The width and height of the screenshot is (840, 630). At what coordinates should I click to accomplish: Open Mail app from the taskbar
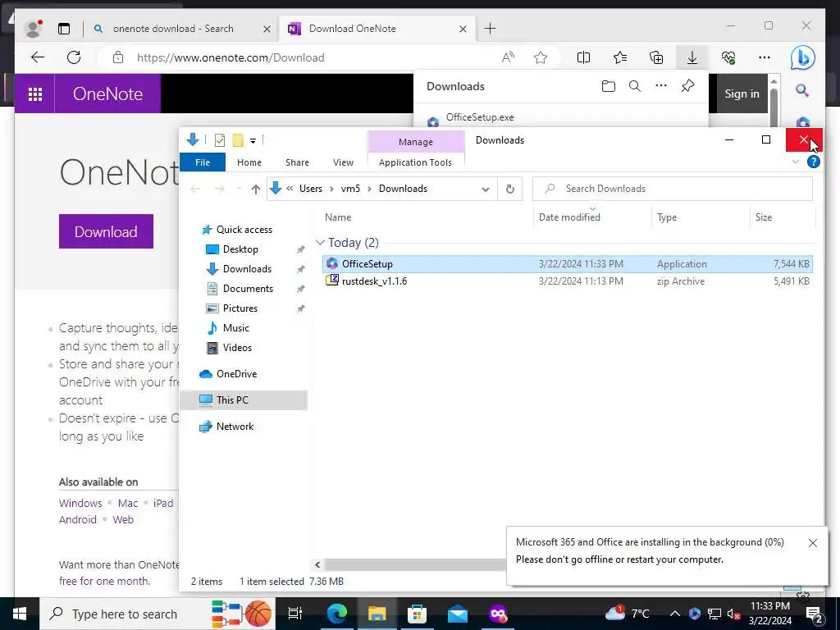[458, 614]
